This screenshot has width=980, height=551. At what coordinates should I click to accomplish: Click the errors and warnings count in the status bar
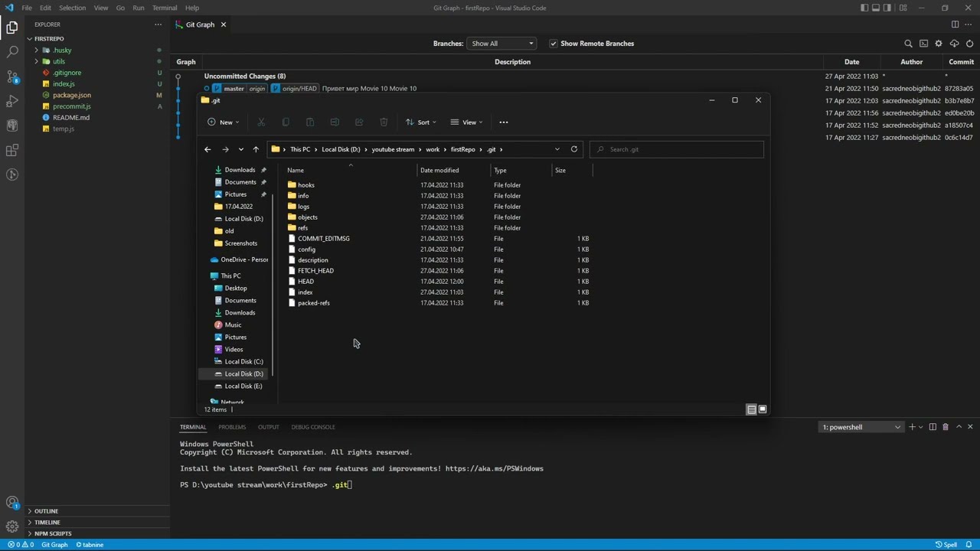point(21,545)
